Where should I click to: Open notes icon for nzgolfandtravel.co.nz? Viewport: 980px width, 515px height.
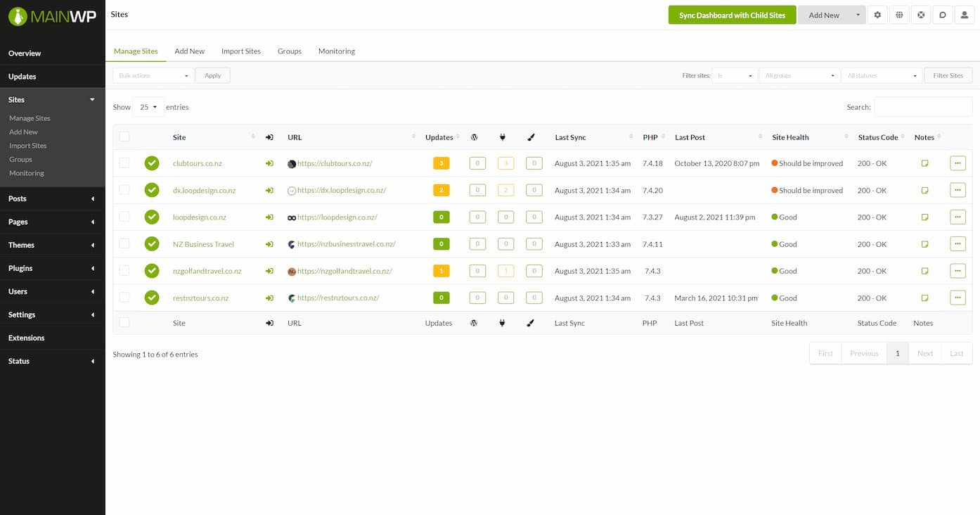pyautogui.click(x=924, y=271)
